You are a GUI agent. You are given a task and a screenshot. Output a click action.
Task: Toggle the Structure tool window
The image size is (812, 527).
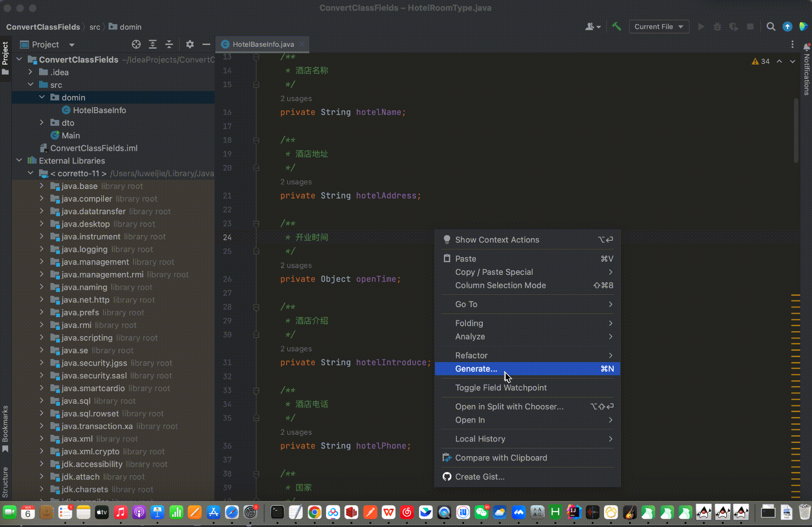[5, 482]
